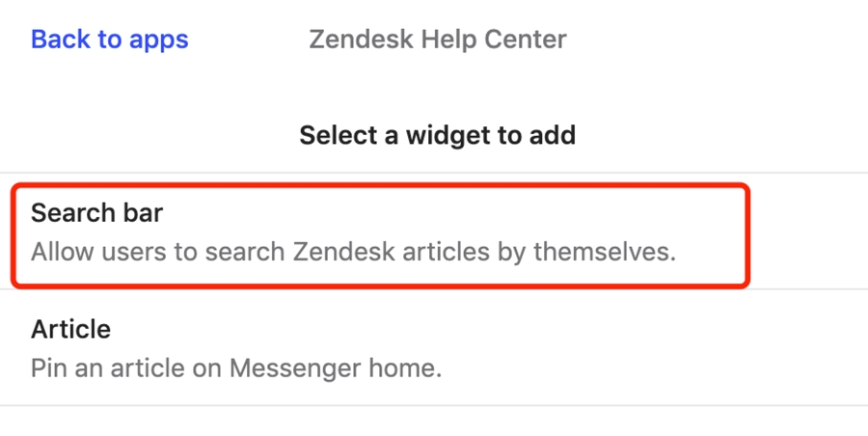Click the 'Article' widget name
Image resolution: width=868 pixels, height=436 pixels.
(x=70, y=330)
